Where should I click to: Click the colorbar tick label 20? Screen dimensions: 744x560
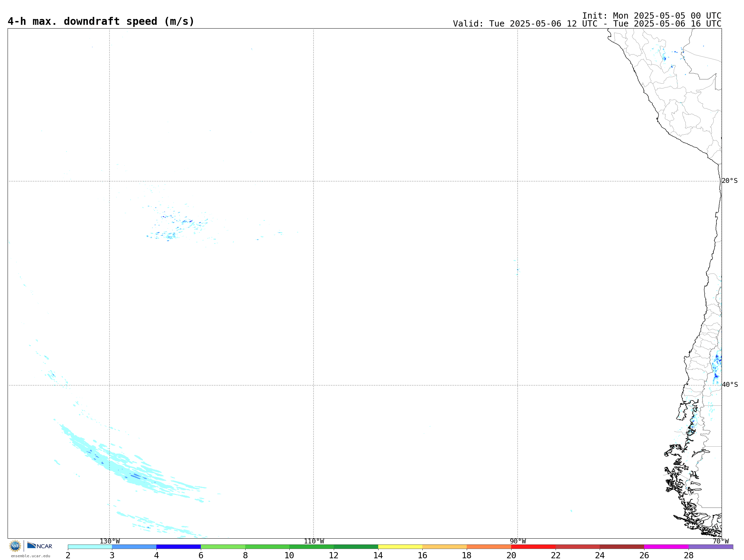(511, 555)
